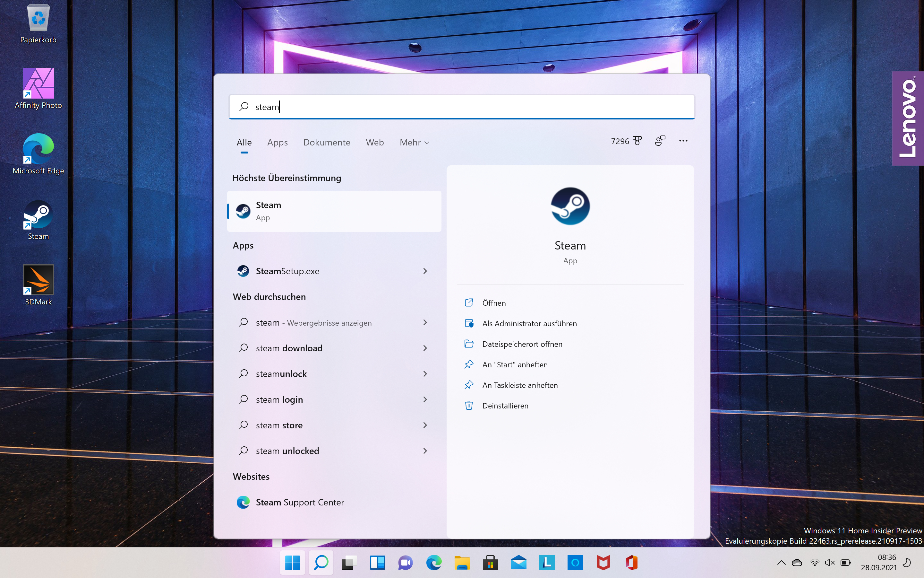This screenshot has height=578, width=924.
Task: Click the battery tray icon
Action: click(x=846, y=563)
